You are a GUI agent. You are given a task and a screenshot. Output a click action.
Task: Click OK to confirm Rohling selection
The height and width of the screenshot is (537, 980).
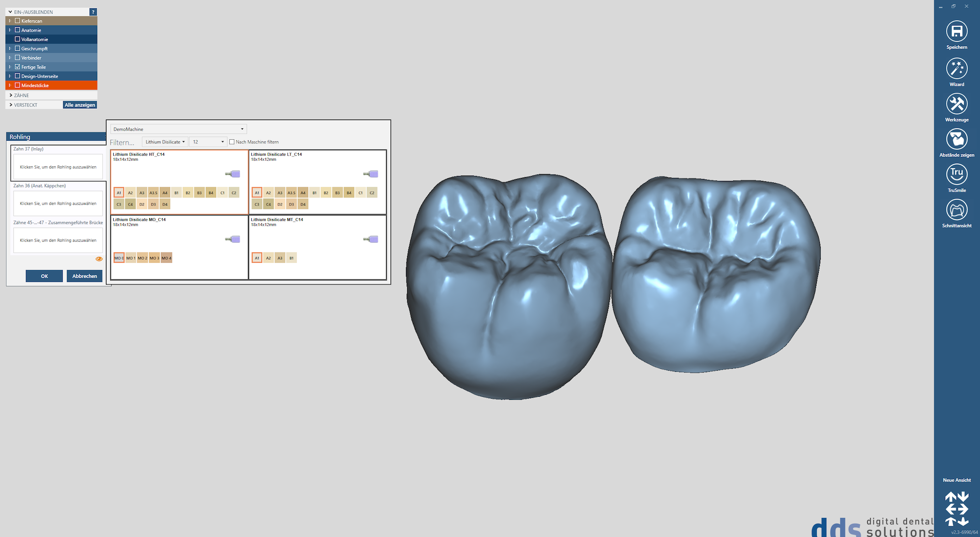pyautogui.click(x=44, y=276)
